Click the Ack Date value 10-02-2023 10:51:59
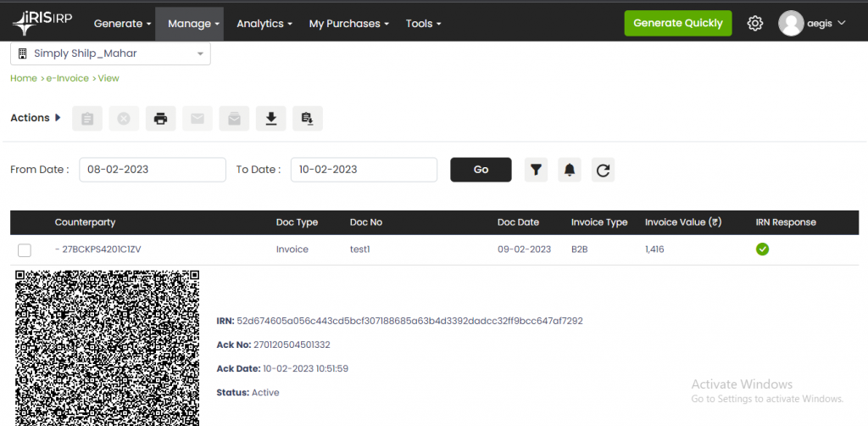 tap(305, 368)
